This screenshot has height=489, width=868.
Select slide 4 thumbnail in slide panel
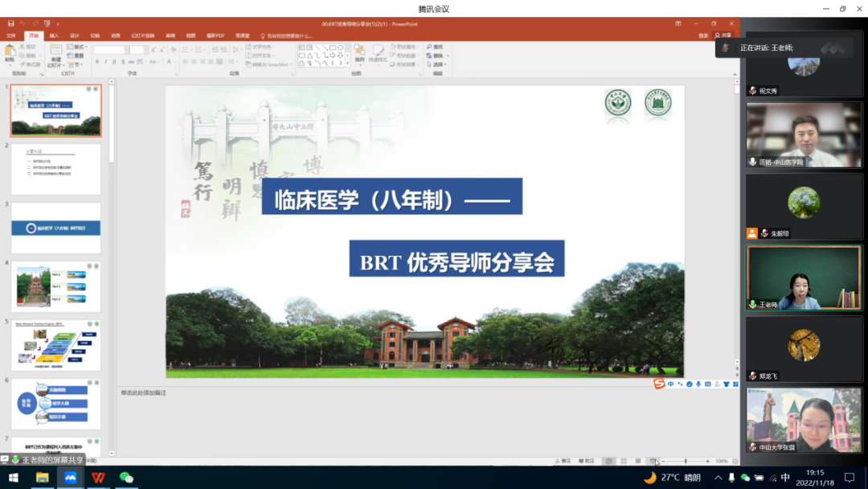pyautogui.click(x=55, y=286)
